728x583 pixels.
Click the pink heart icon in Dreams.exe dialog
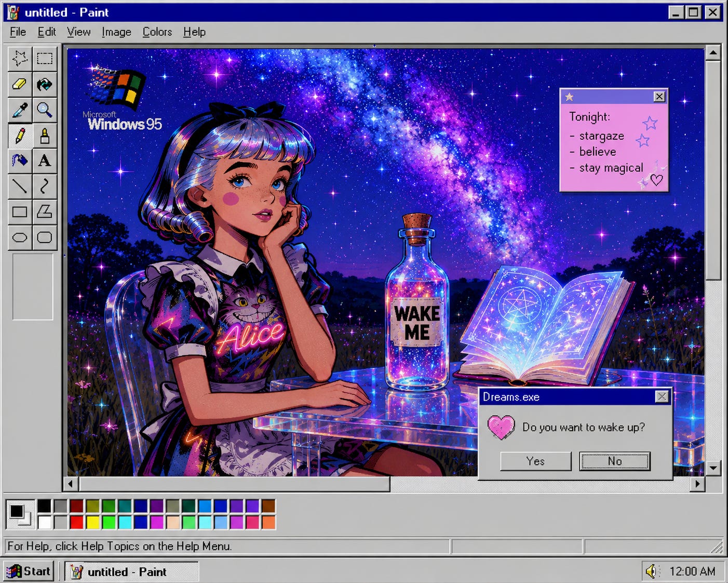tap(501, 427)
